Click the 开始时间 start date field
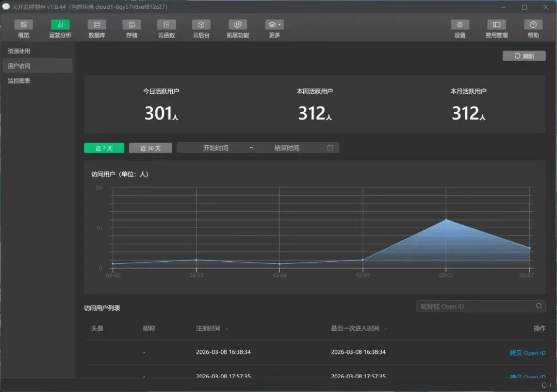 pyautogui.click(x=215, y=148)
